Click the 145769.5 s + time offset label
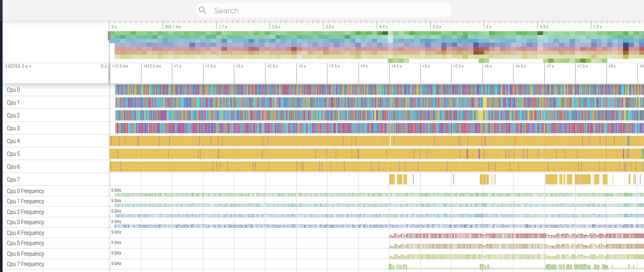 18,66
